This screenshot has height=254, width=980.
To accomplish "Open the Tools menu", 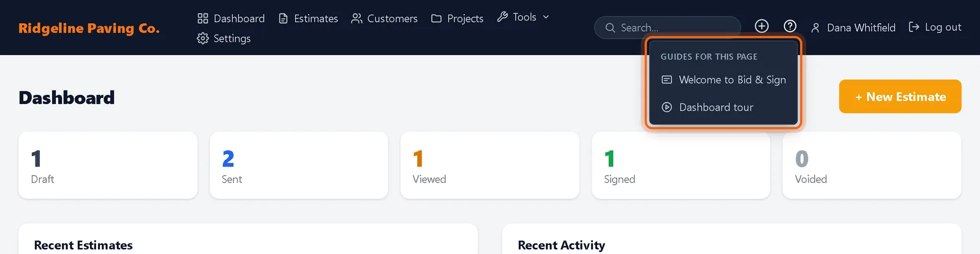I will point(523,17).
